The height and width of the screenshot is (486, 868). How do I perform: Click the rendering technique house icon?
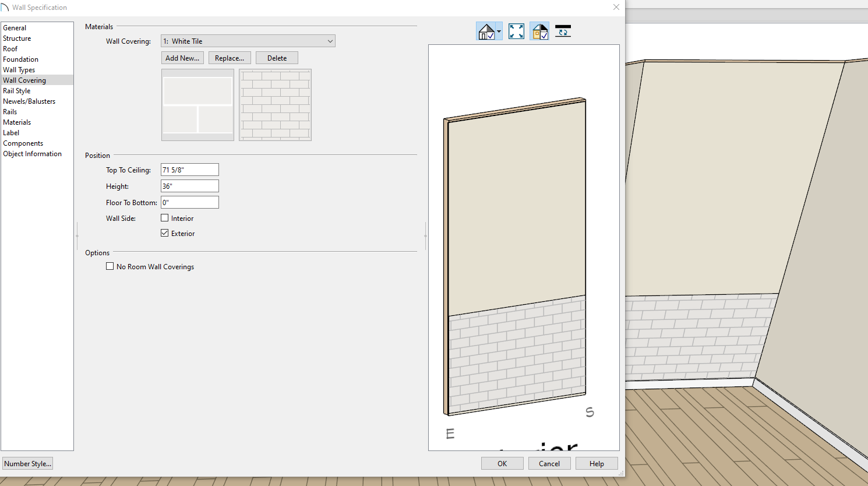point(486,31)
